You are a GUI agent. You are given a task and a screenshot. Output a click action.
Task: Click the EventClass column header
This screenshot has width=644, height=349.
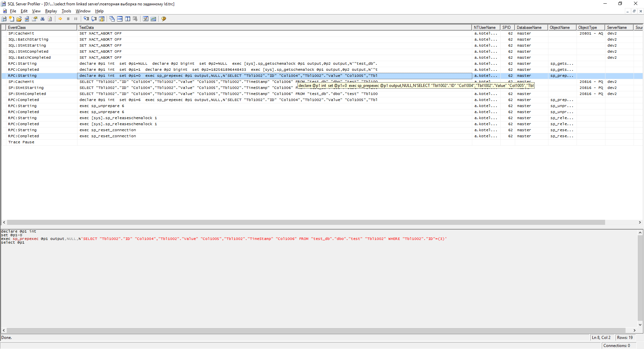(x=42, y=28)
